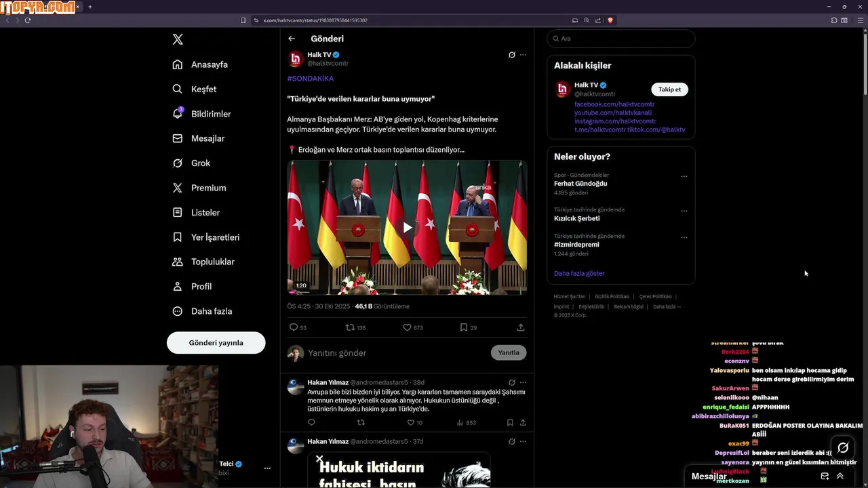Repost Hakan Yılmaz 38d comment
This screenshot has width=868, height=488.
pyautogui.click(x=361, y=422)
